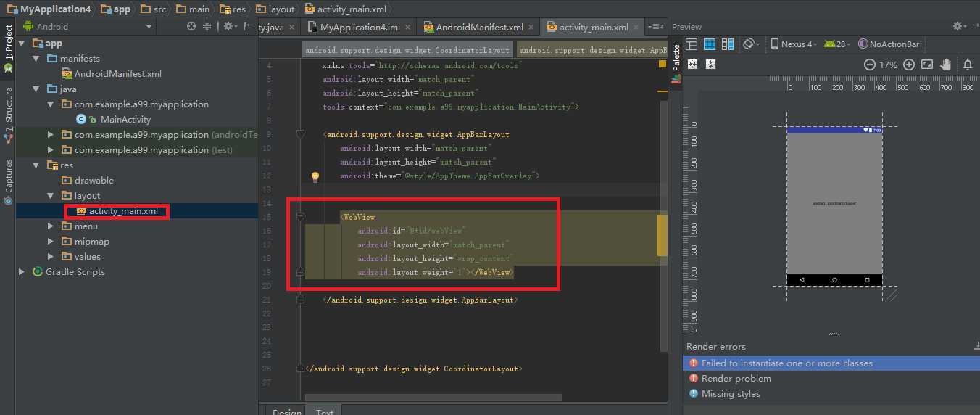Collapse the java folder
This screenshot has height=415, width=980.
pyautogui.click(x=36, y=89)
